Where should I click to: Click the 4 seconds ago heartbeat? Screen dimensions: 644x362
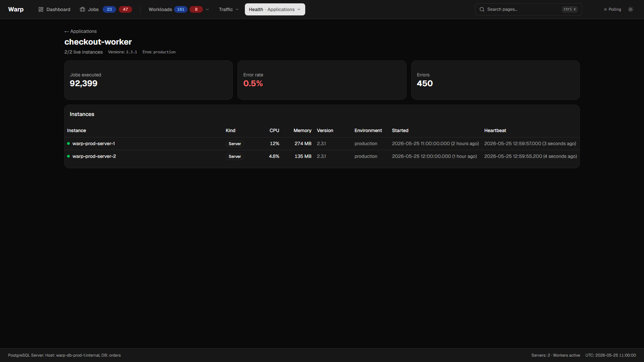pos(531,156)
